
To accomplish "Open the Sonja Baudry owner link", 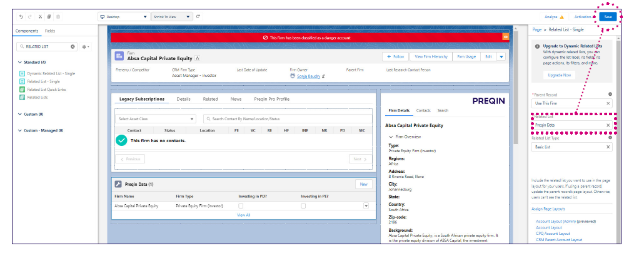I will [308, 76].
